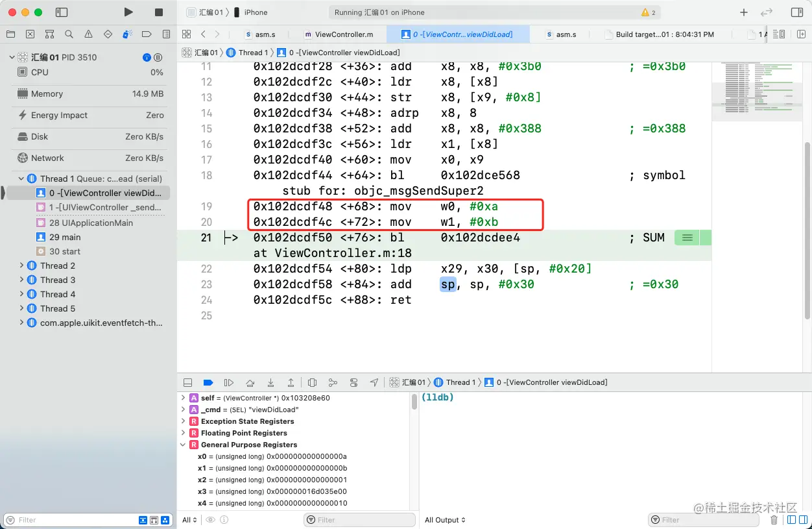812x529 pixels.
Task: Open the Disk gauge
Action: pos(90,136)
